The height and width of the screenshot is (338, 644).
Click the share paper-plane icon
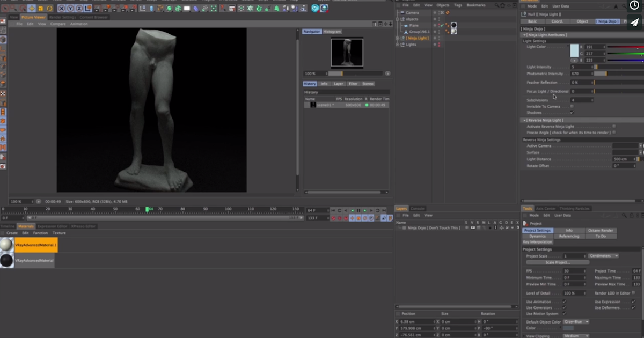[x=634, y=22]
